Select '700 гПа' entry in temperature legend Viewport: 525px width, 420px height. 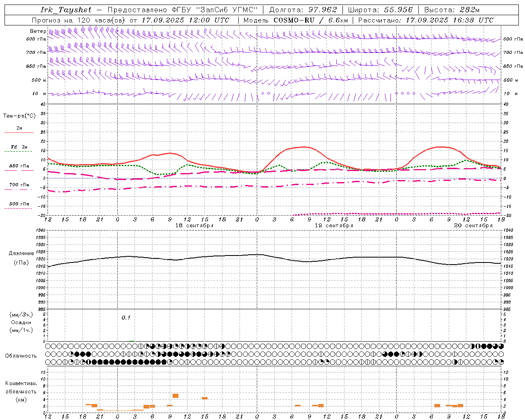tap(19, 185)
